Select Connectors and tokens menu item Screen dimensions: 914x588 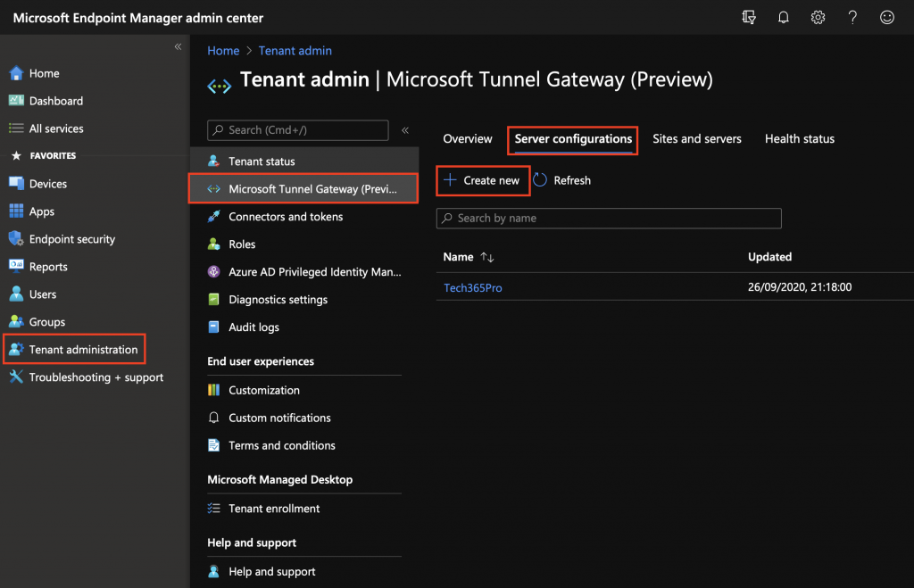coord(286,217)
